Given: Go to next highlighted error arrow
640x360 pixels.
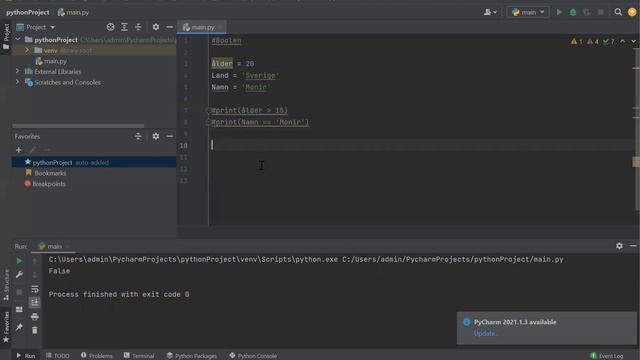Looking at the screenshot, I should coord(633,41).
